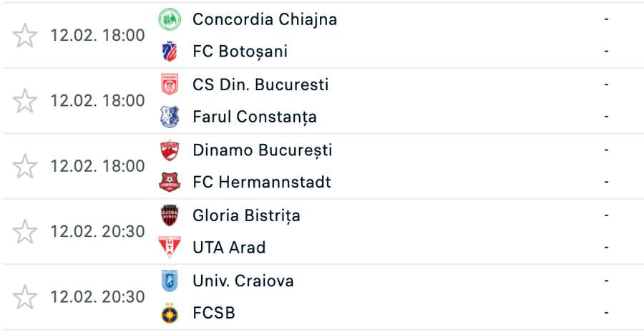This screenshot has height=335, width=644.
Task: Click the 20:30 kickoff time of Gloria Bistrița match
Action: 97,231
